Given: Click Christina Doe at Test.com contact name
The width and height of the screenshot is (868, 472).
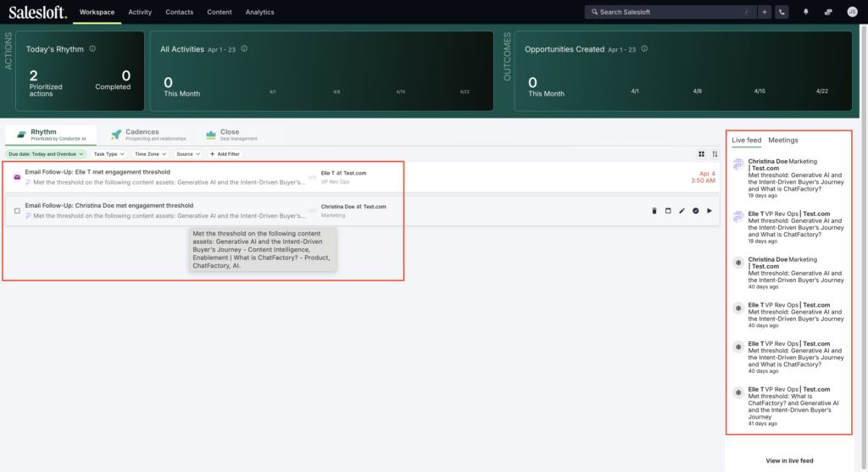Looking at the screenshot, I should click(353, 207).
